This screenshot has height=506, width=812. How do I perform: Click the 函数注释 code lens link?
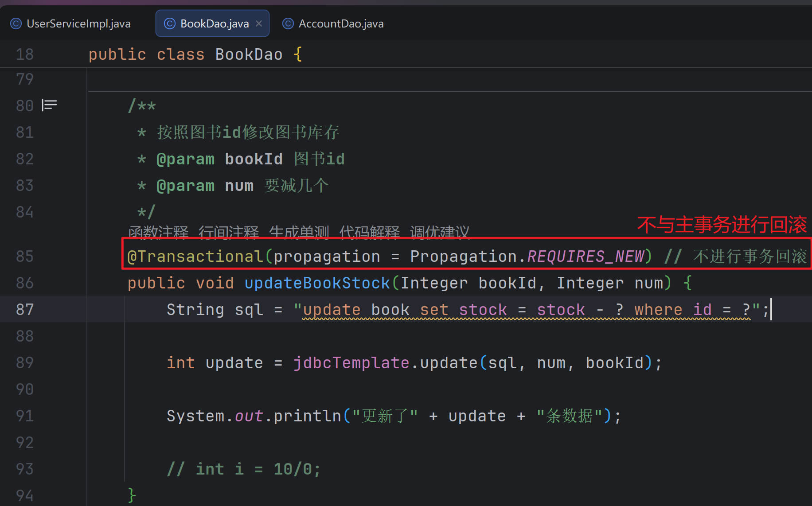[158, 232]
